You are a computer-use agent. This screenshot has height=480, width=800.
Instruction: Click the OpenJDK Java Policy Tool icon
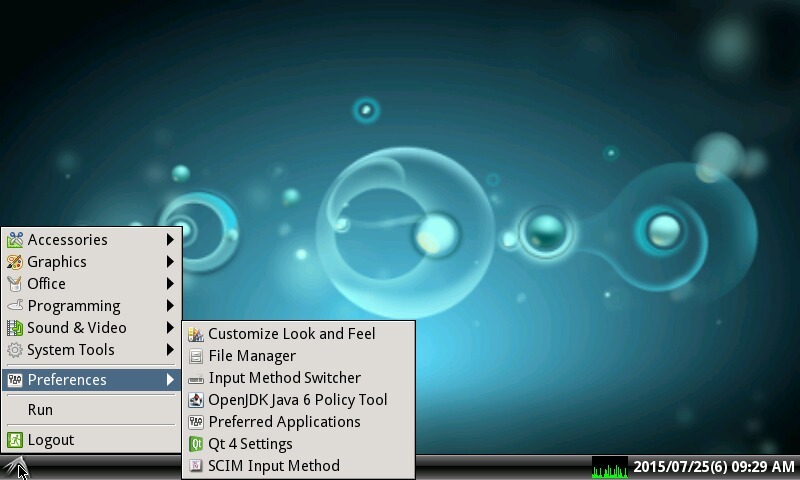pyautogui.click(x=196, y=400)
